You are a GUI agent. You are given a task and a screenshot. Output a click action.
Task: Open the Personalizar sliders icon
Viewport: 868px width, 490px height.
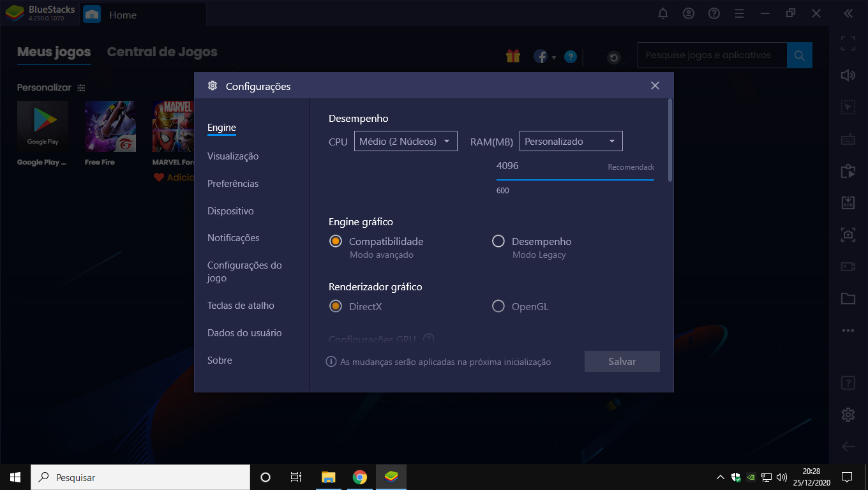81,87
